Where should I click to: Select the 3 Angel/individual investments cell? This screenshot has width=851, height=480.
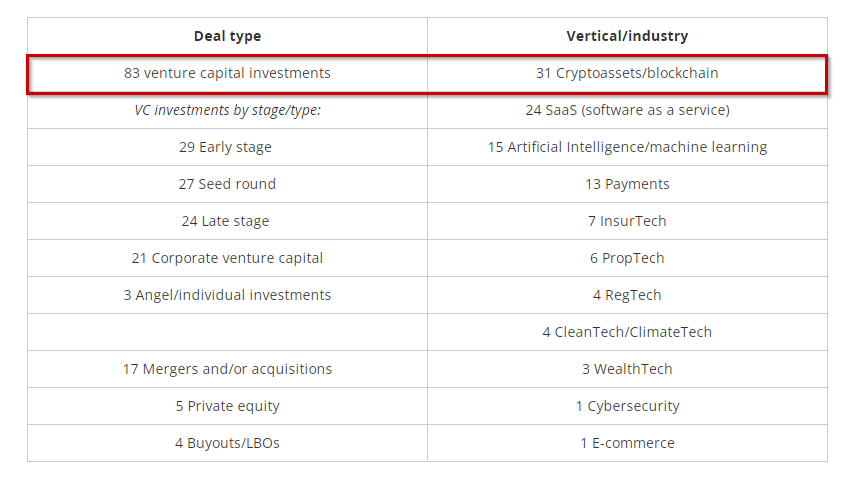tap(227, 295)
